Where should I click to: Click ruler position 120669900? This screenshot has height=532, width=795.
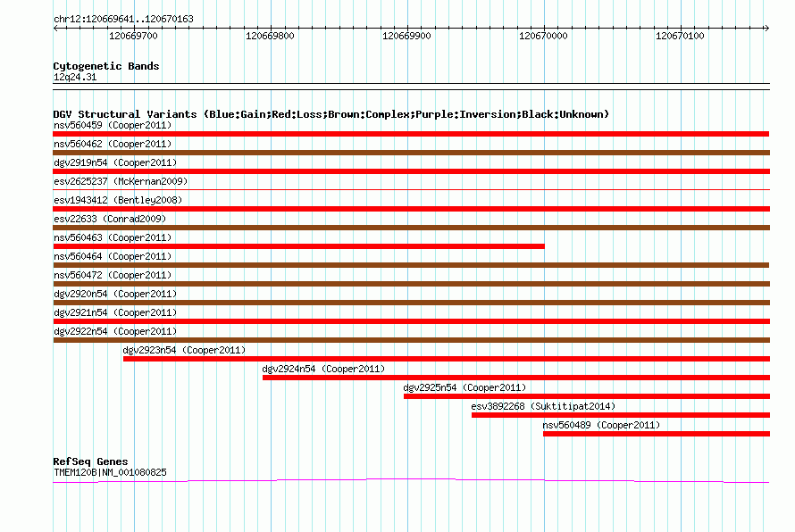coord(406,36)
